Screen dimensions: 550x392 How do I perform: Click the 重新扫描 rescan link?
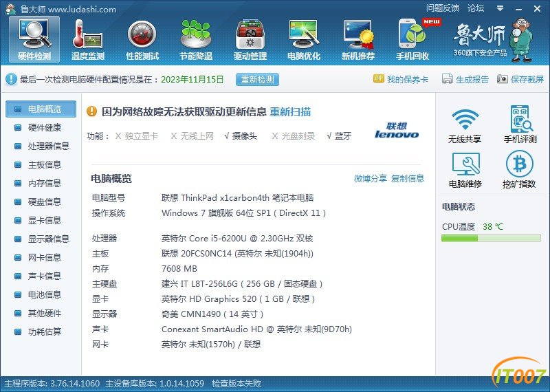tap(290, 112)
